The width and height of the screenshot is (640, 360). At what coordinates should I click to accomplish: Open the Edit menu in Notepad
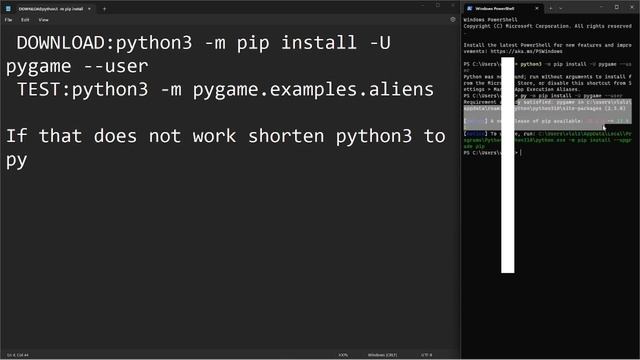(25, 20)
